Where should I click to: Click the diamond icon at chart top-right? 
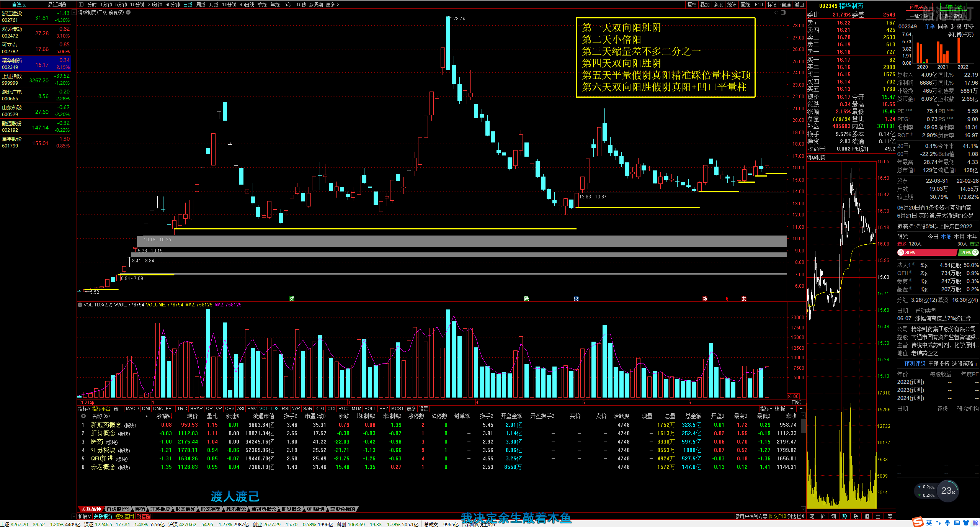pos(776,13)
